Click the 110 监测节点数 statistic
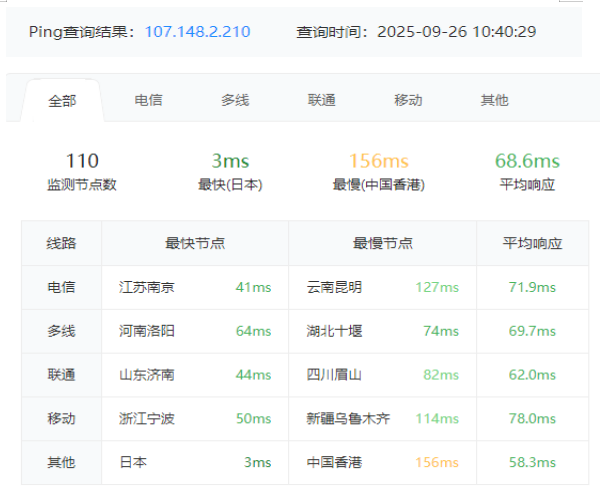The image size is (602, 494). click(x=82, y=171)
